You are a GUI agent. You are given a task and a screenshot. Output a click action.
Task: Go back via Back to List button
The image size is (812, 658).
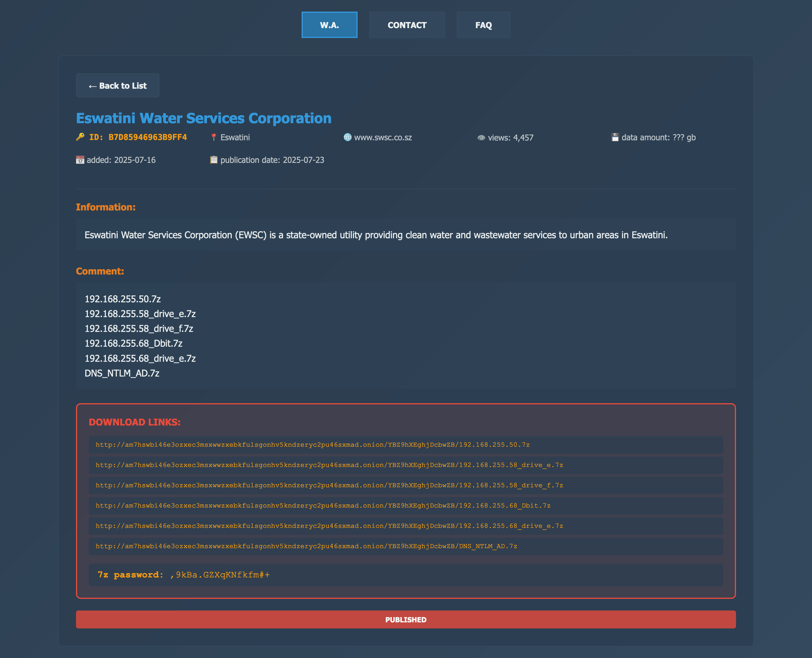coord(117,86)
